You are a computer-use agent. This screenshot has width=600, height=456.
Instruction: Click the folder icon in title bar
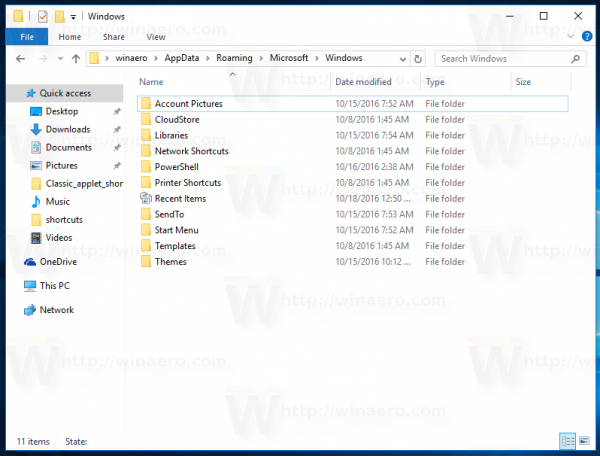[x=18, y=16]
